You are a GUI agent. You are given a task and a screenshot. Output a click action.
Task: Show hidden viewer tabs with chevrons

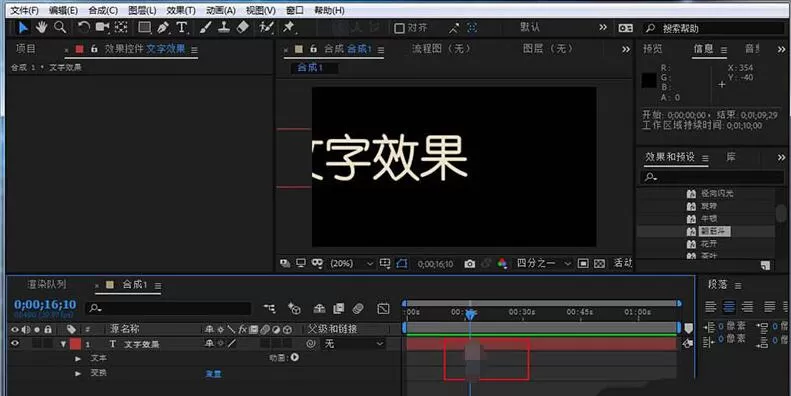click(x=626, y=49)
